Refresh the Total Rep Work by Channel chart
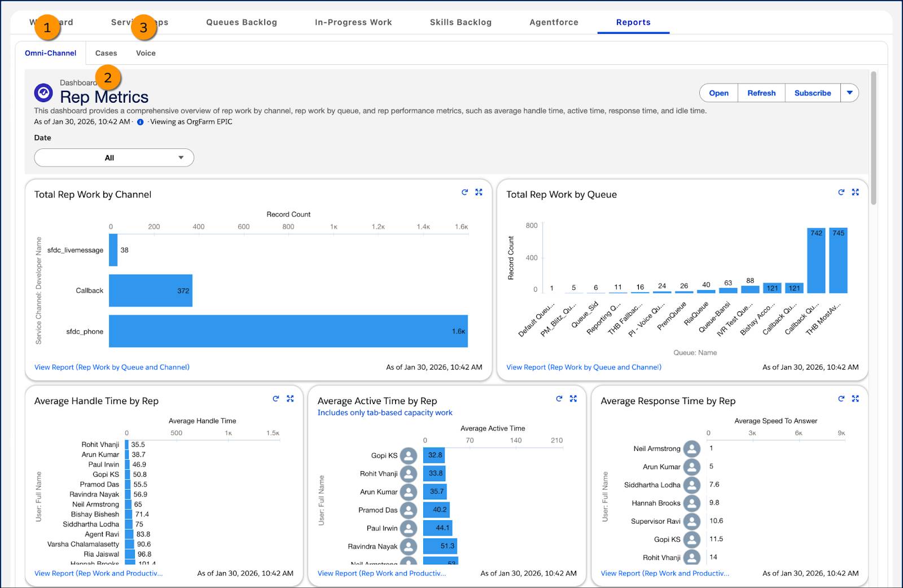 point(463,192)
